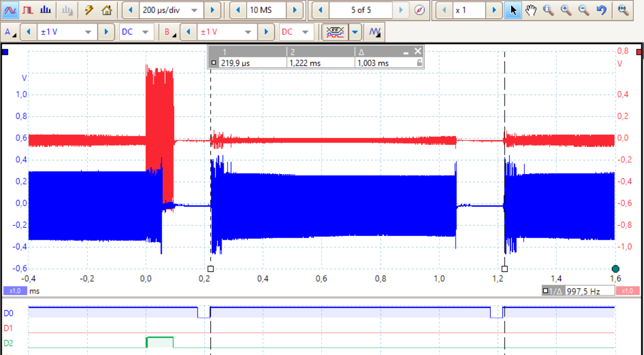Image resolution: width=644 pixels, height=355 pixels.
Task: Select Persistence mode icon
Action: coord(28,10)
